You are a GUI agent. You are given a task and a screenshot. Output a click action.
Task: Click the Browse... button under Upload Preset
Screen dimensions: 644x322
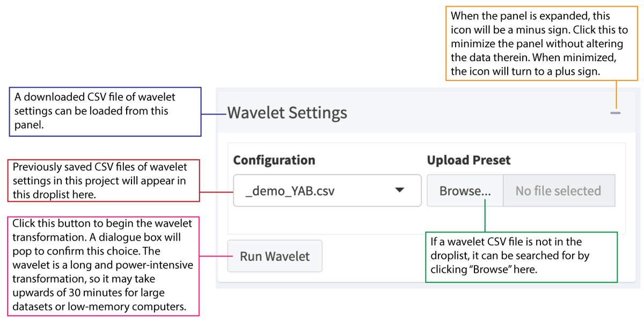point(464,191)
